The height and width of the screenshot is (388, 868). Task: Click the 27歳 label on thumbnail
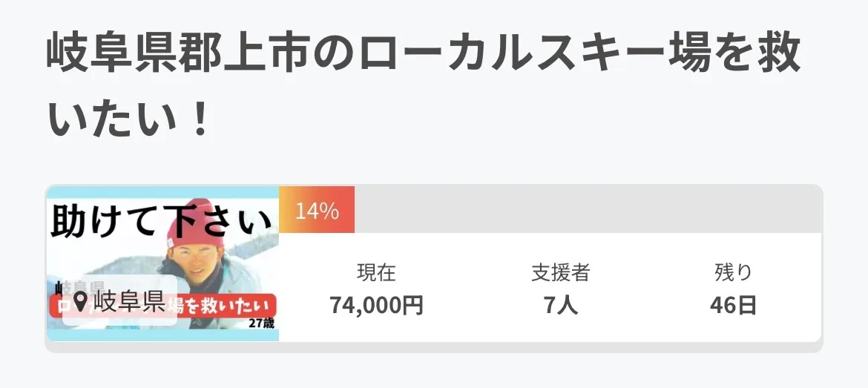coord(263,324)
